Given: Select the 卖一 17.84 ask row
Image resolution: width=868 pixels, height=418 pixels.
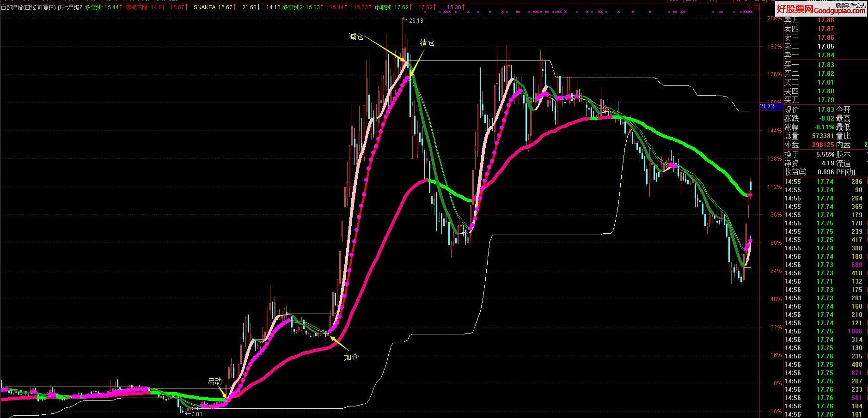Looking at the screenshot, I should click(x=825, y=55).
